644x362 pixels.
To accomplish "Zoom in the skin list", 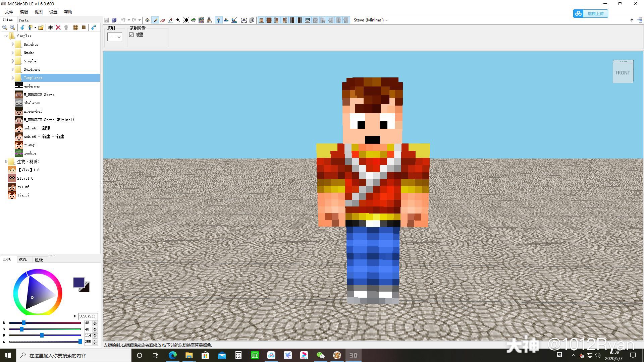I will tap(12, 27).
